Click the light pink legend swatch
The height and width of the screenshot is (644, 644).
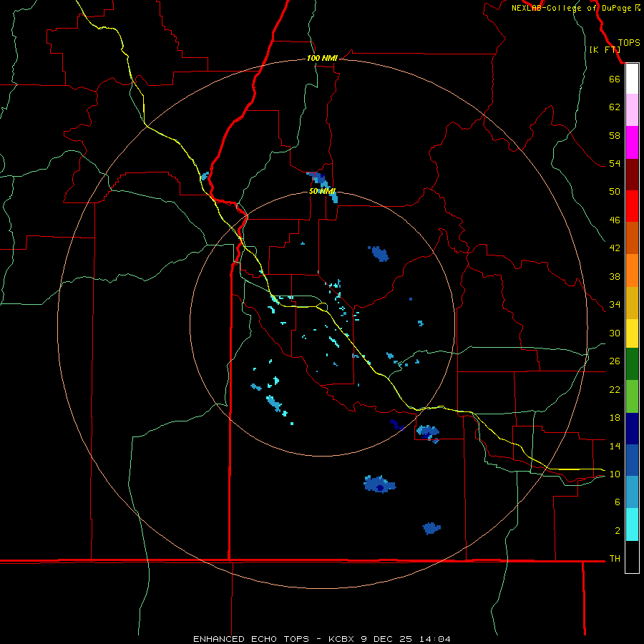pyautogui.click(x=632, y=109)
